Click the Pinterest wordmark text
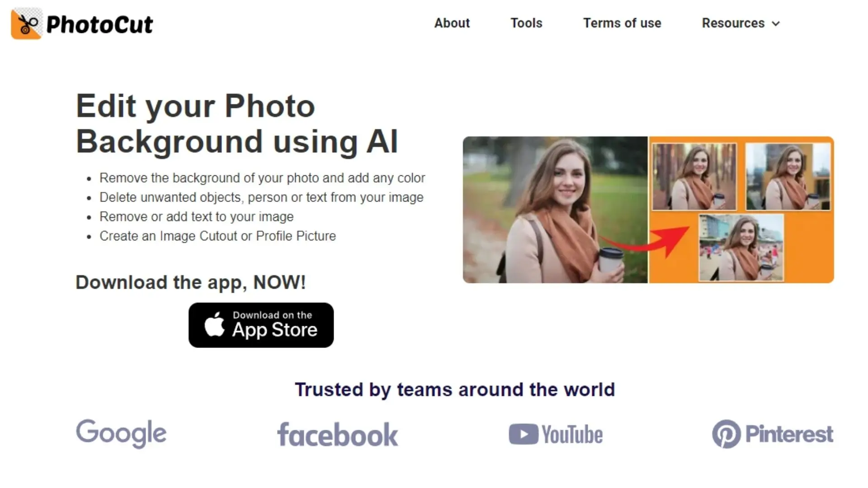868x488 pixels. [x=789, y=434]
